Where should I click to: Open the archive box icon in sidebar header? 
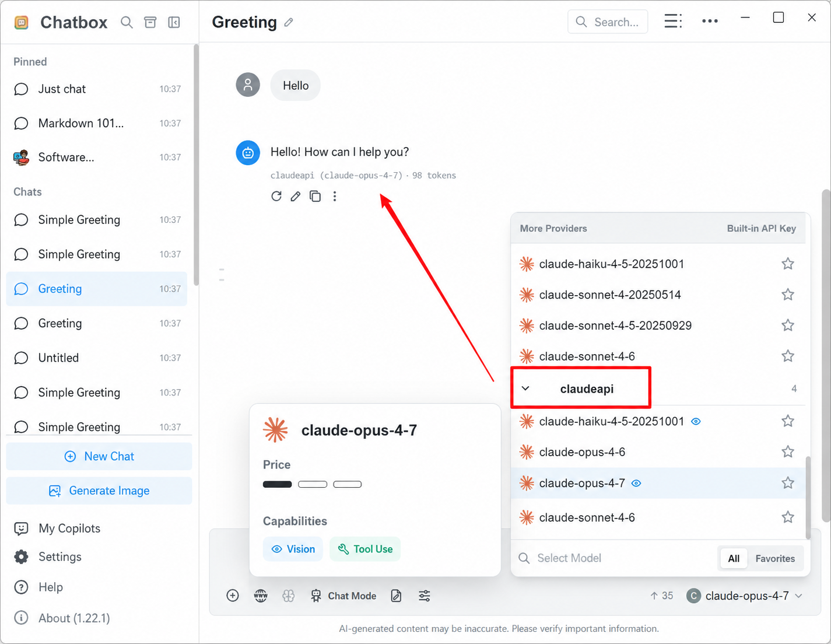pyautogui.click(x=150, y=22)
